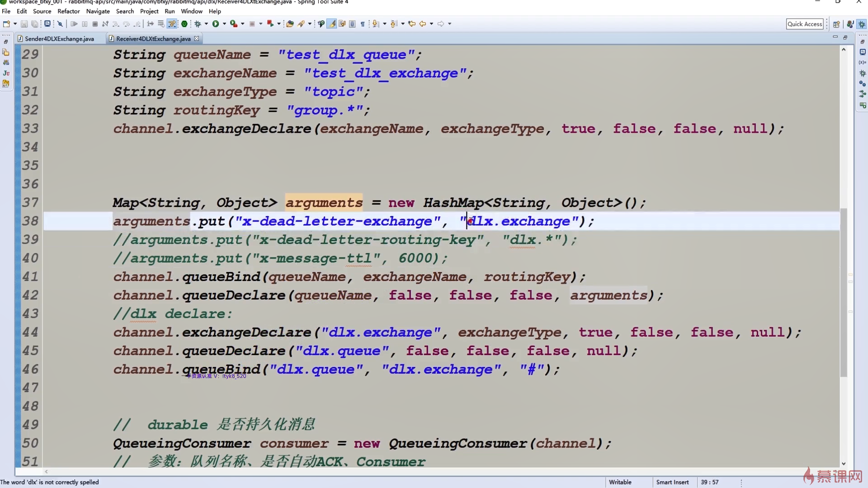Toggle Show Whitespace Characters pilcrow button

[363, 24]
